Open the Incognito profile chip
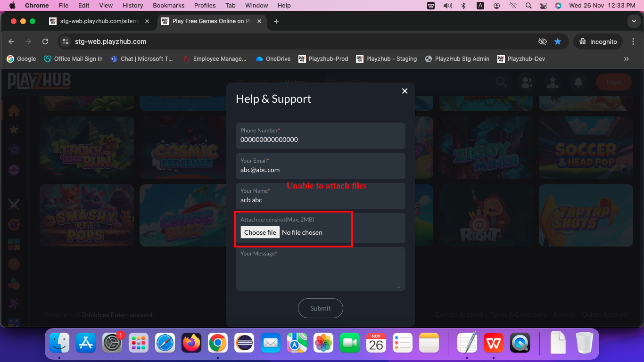644x362 pixels. 598,41
